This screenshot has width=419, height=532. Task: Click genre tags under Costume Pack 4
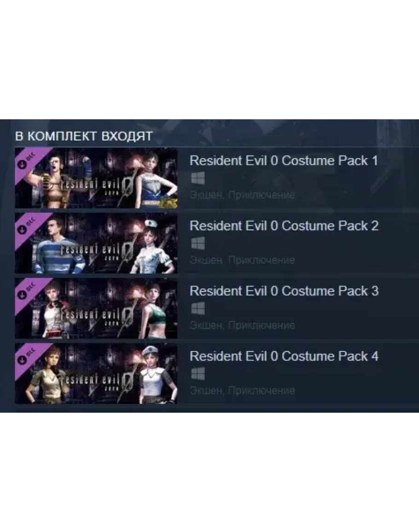(x=242, y=391)
